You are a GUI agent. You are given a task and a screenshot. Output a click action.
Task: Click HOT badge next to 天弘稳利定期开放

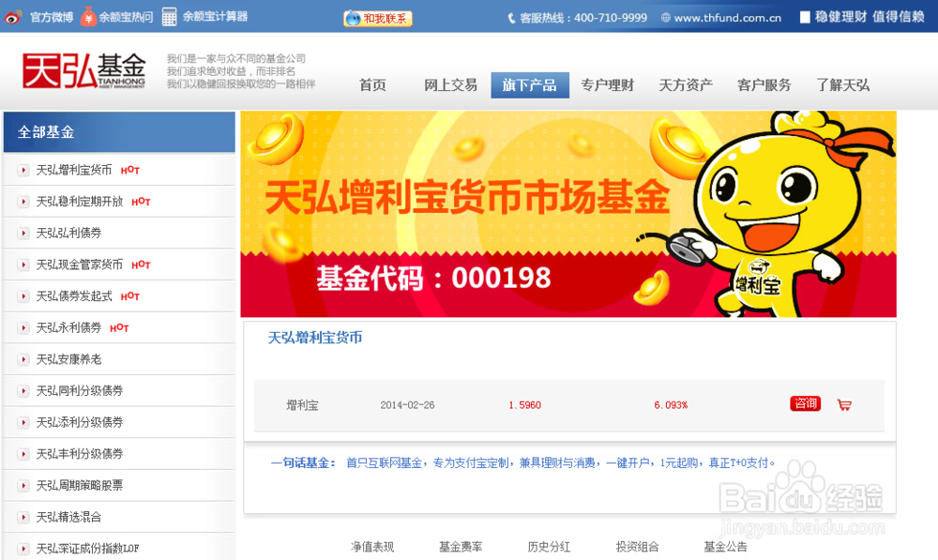pos(141,202)
